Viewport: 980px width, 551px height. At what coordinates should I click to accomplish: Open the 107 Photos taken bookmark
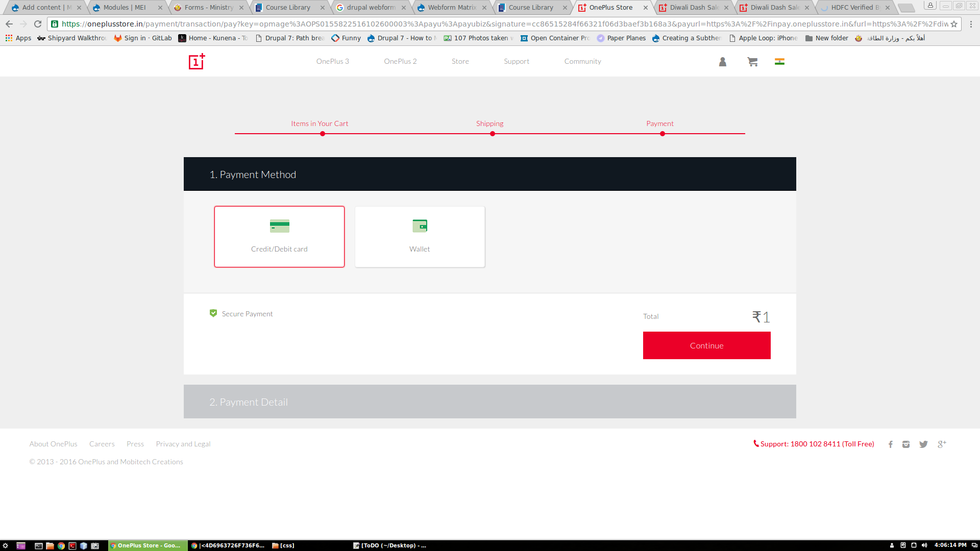pos(478,38)
